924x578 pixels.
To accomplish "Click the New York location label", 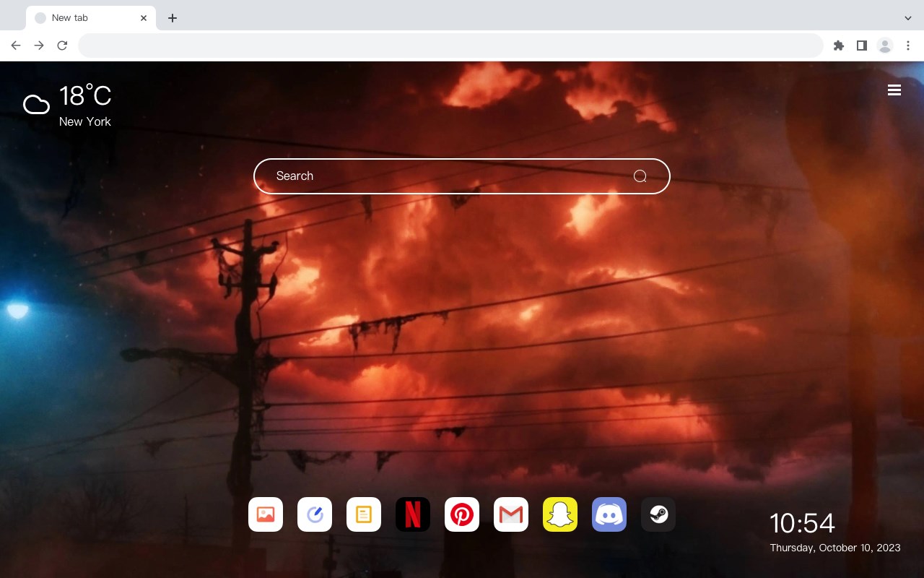I will [x=85, y=121].
